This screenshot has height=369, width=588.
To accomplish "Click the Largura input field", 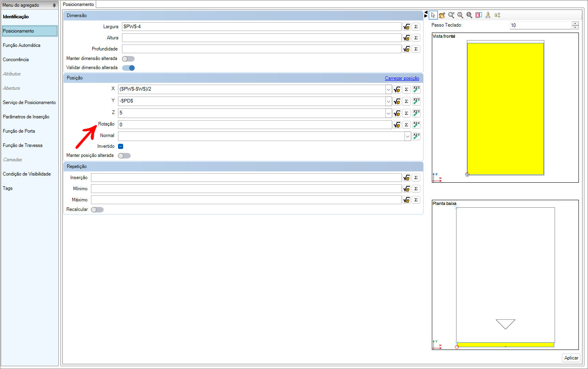I will tap(261, 27).
